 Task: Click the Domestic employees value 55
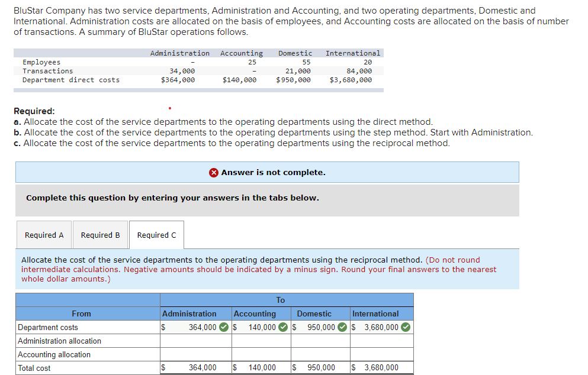click(x=306, y=62)
